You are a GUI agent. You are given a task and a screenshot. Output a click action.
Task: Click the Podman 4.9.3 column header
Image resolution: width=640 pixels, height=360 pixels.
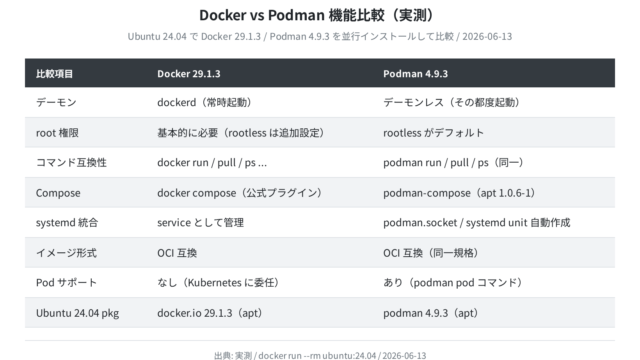click(415, 73)
